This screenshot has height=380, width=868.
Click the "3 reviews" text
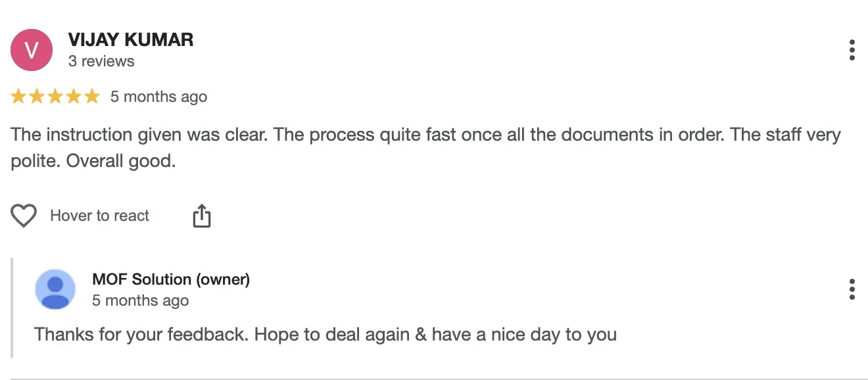[101, 61]
